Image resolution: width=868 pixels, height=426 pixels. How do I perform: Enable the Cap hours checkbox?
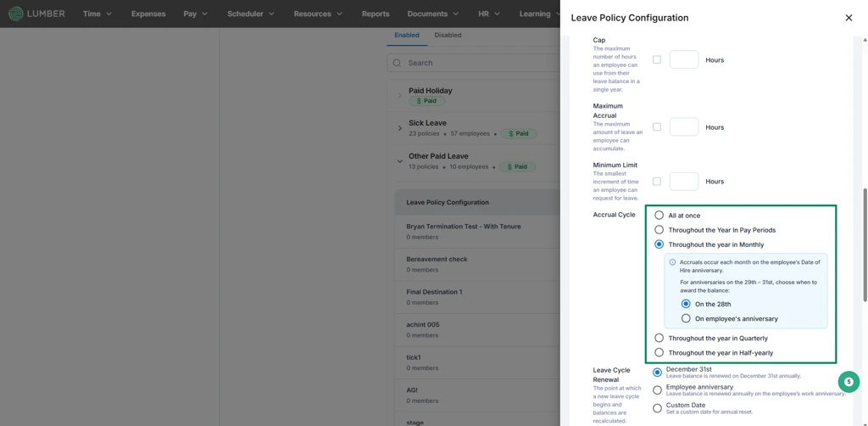657,59
